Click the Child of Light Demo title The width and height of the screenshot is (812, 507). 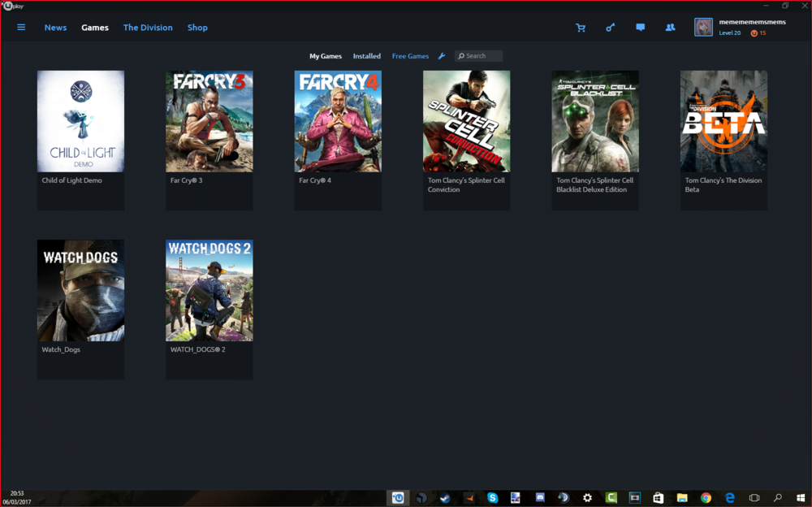tap(72, 180)
